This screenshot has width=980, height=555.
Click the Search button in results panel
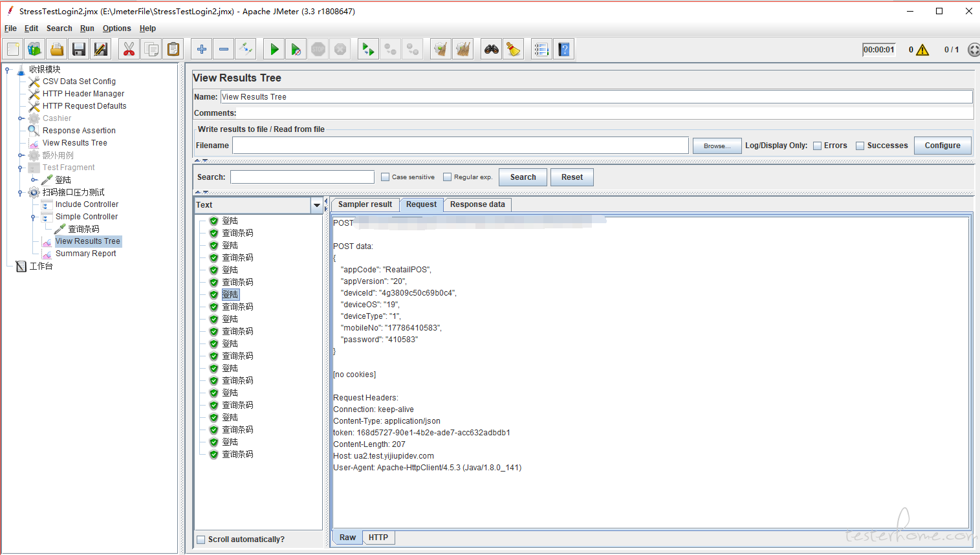pos(523,177)
